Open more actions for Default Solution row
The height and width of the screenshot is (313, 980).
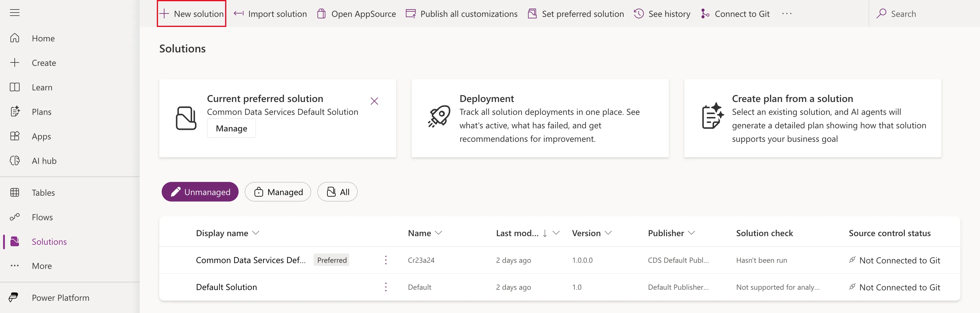tap(386, 287)
